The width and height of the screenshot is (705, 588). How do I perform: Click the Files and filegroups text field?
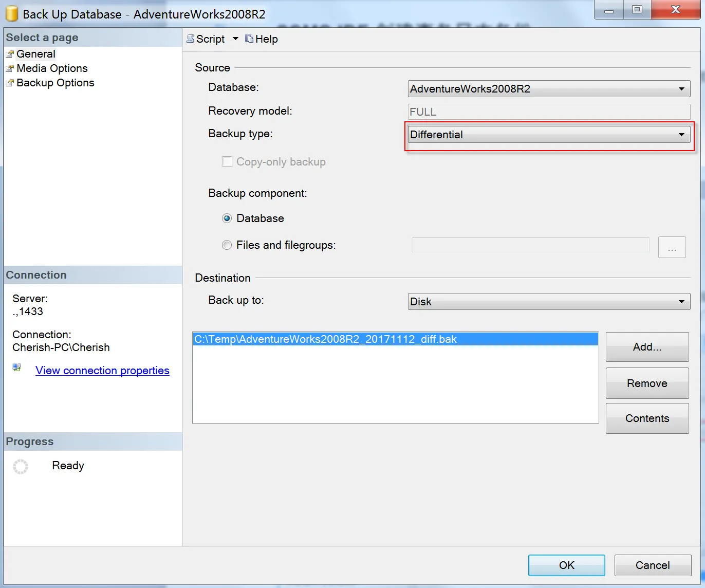[x=531, y=245]
